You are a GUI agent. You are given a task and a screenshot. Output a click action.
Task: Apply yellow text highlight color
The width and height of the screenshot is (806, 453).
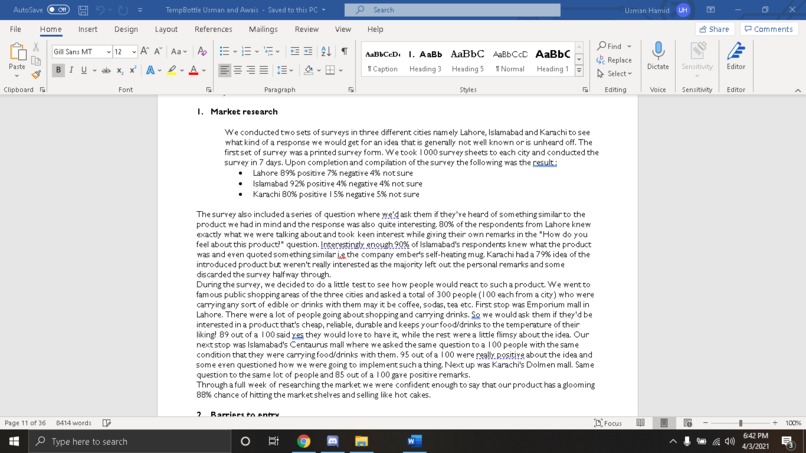click(x=172, y=70)
